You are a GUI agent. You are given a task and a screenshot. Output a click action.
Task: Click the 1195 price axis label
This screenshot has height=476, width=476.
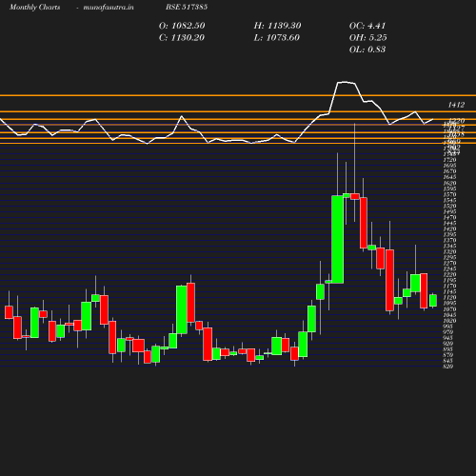(x=449, y=280)
